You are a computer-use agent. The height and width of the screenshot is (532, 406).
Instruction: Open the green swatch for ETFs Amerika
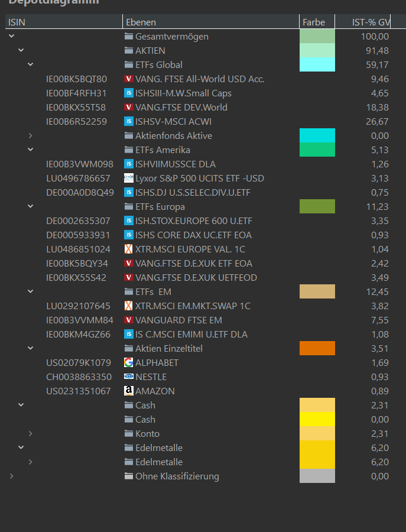(x=317, y=150)
